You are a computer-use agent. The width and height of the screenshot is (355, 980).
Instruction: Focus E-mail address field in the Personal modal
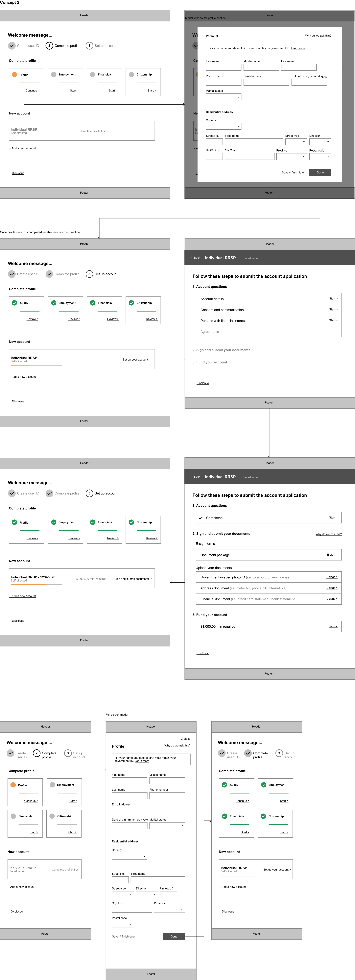click(x=266, y=82)
